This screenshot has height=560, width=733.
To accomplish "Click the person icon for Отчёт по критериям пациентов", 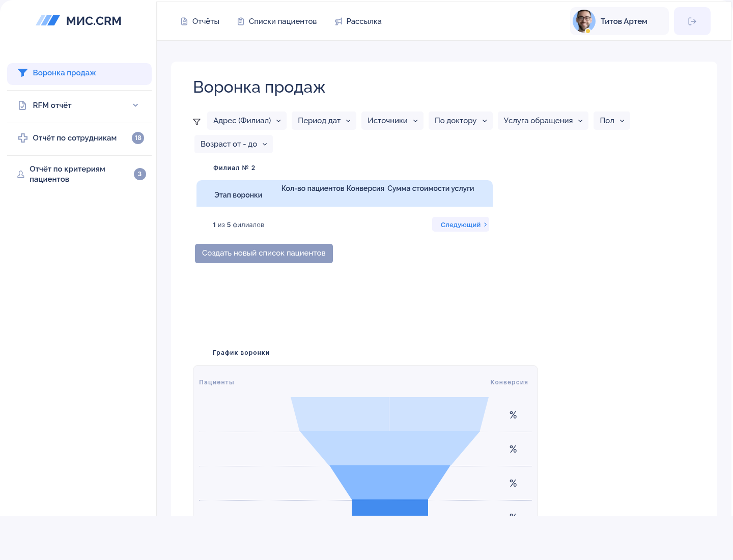I will [x=21, y=174].
